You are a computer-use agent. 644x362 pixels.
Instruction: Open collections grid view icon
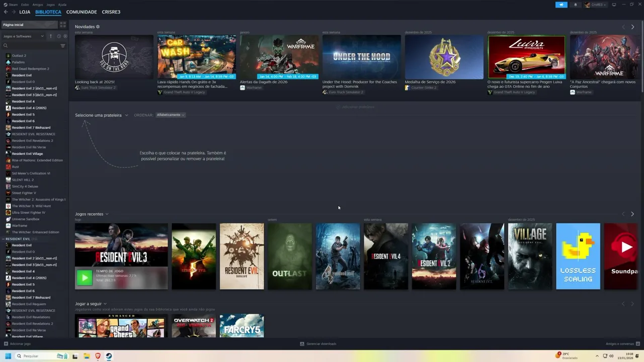63,25
